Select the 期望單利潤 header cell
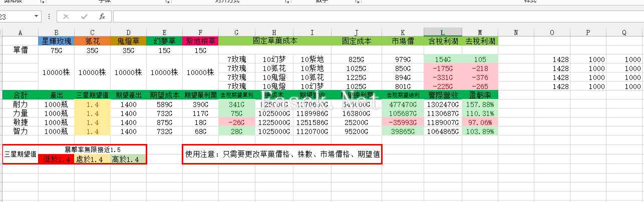The height and width of the screenshot is (202, 644). pos(200,95)
